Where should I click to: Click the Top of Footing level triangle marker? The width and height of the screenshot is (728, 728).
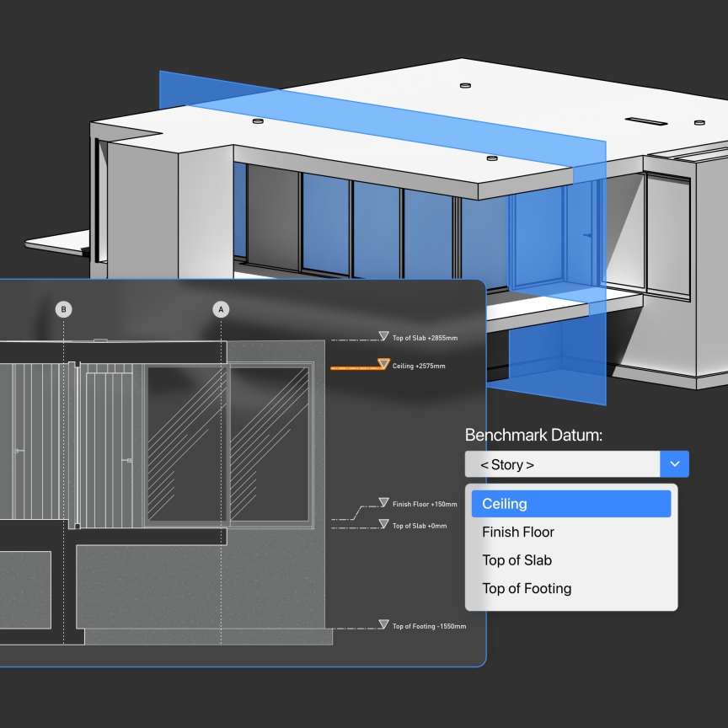click(x=384, y=624)
